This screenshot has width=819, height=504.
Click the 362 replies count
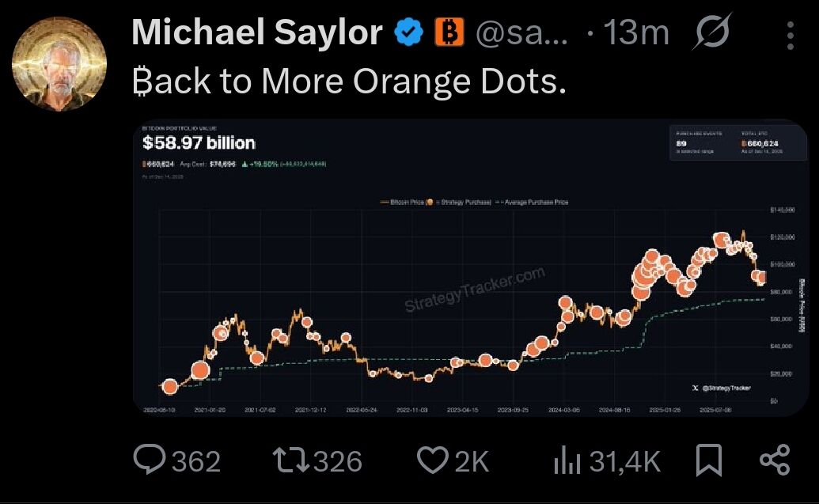[x=195, y=461]
